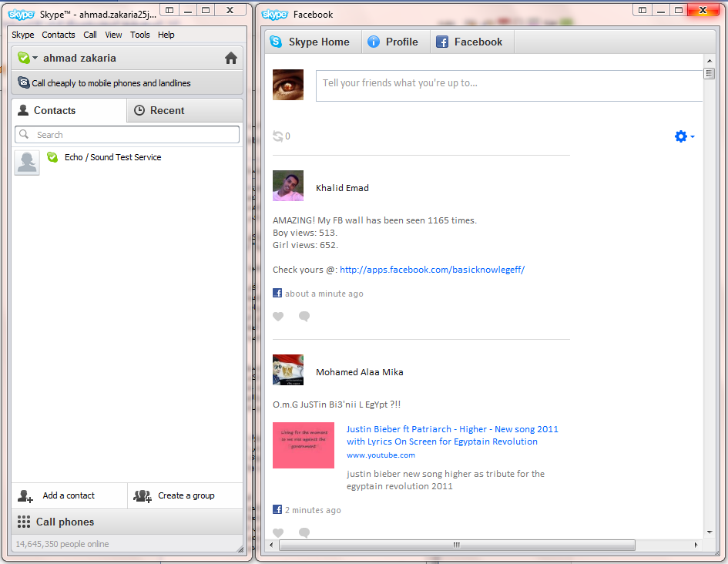Screen dimensions: 728x564
Task: Open the apps.facebook.com/basicknowlegeff link
Action: (431, 270)
